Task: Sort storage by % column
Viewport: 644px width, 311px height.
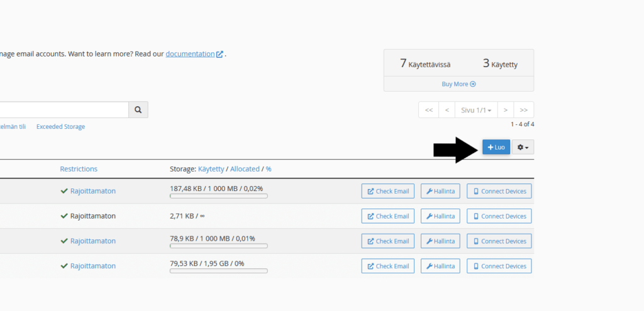Action: click(269, 169)
